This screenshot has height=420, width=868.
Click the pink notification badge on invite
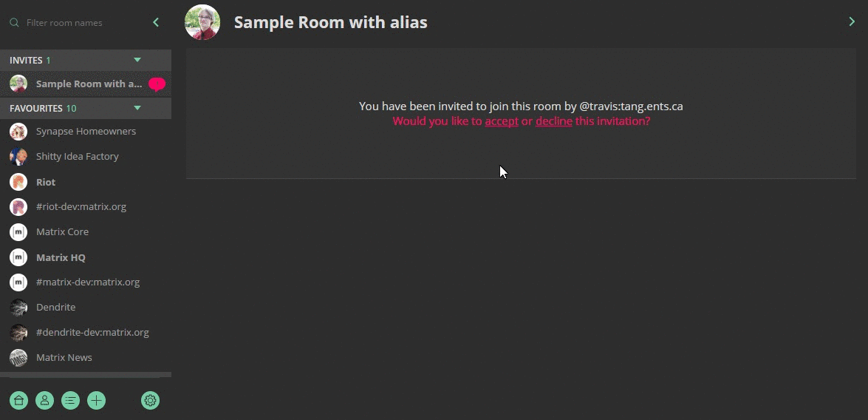coord(157,84)
